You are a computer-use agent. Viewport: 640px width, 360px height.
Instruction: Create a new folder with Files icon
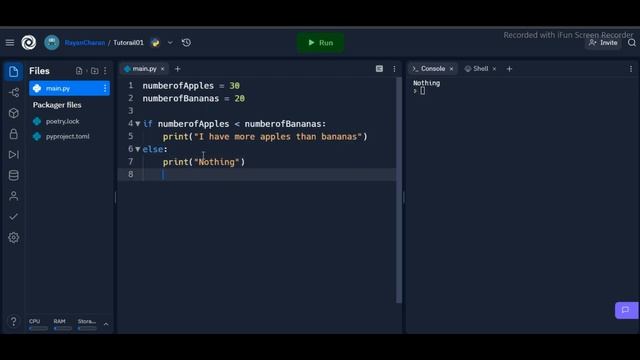tap(94, 71)
